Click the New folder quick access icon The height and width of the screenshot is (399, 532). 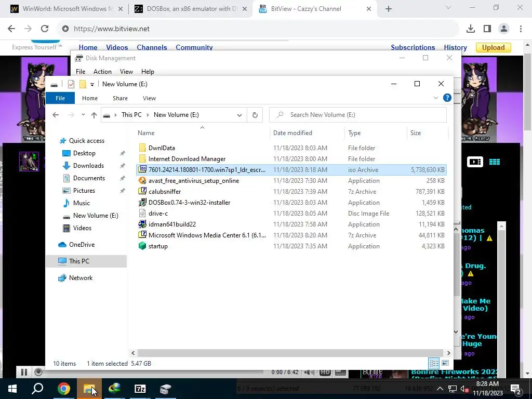83,84
